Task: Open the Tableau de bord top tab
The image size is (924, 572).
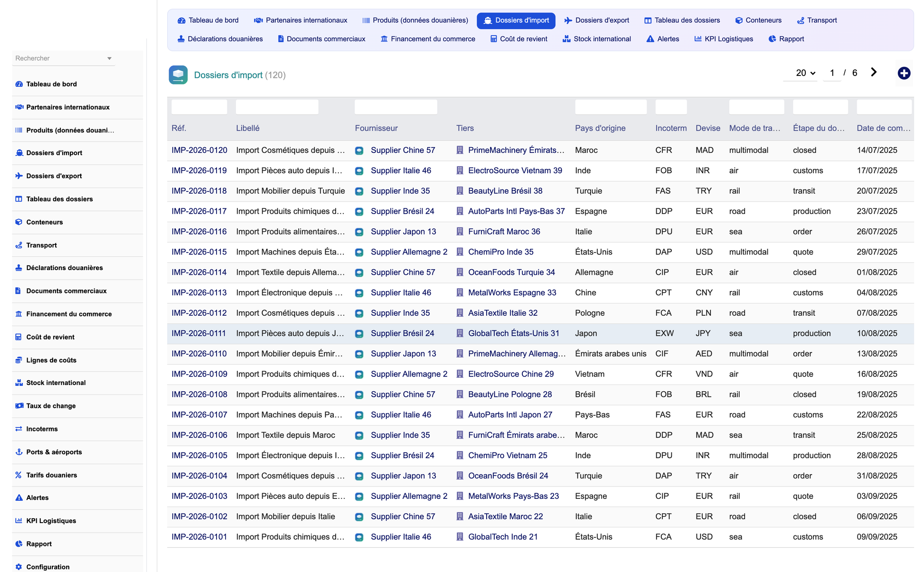Action: click(208, 20)
